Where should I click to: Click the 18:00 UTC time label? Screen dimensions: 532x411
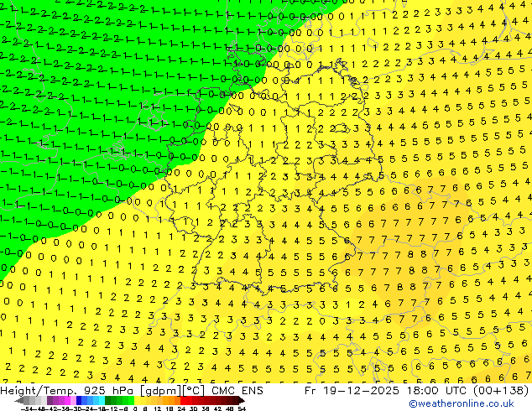click(439, 391)
